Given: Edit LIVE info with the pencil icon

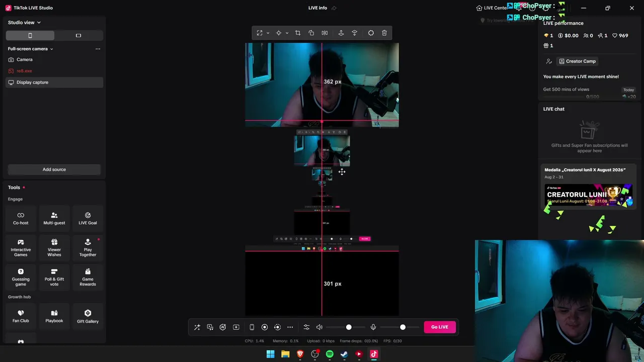Looking at the screenshot, I should pos(334,8).
